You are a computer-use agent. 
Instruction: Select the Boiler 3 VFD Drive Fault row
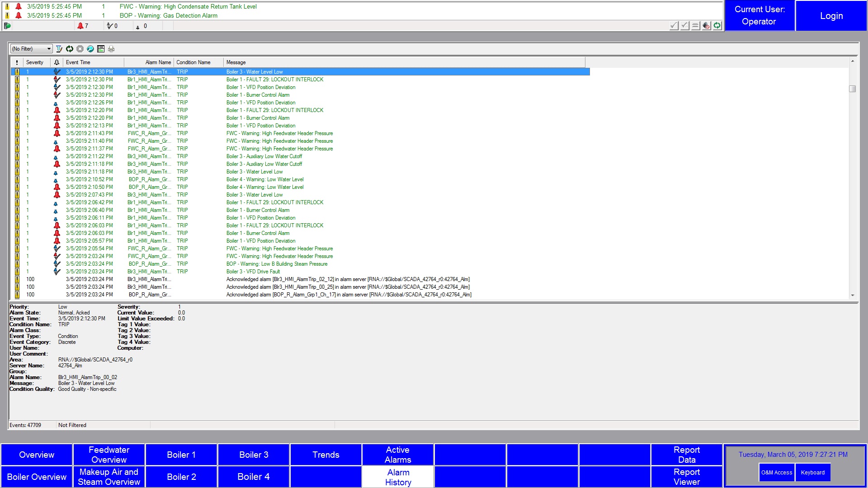[x=253, y=272]
